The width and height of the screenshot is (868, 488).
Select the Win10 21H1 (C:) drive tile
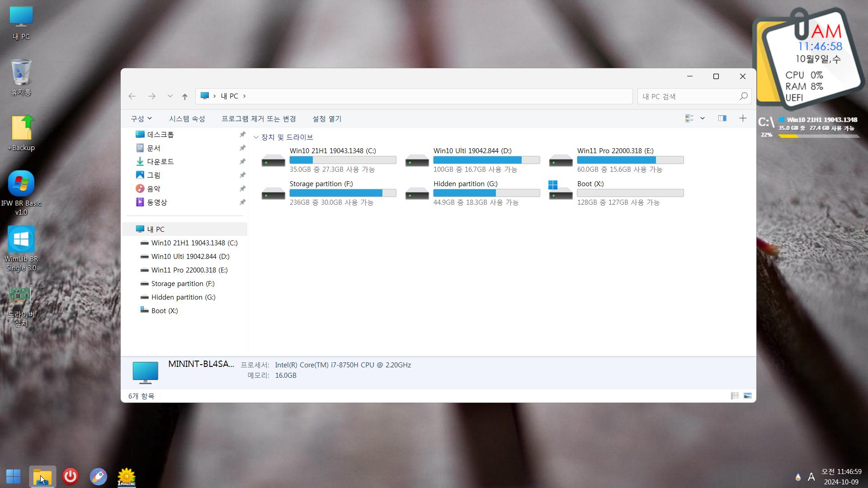329,160
